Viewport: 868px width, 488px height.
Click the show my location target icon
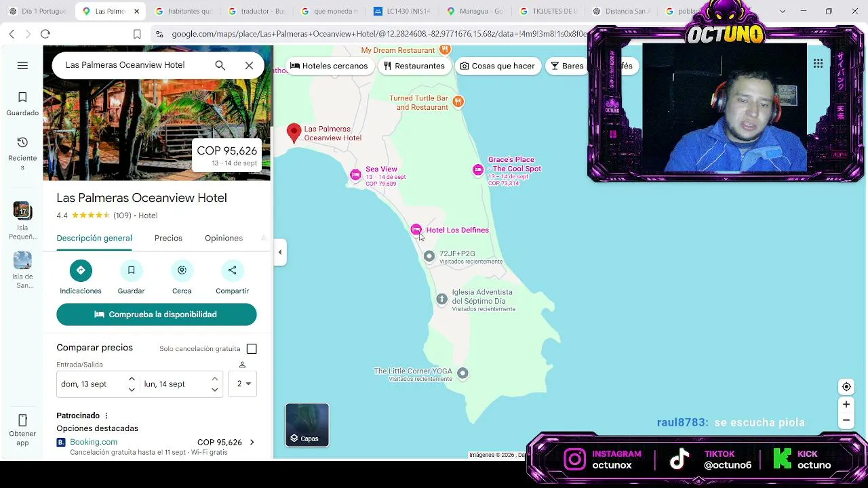[x=846, y=387]
